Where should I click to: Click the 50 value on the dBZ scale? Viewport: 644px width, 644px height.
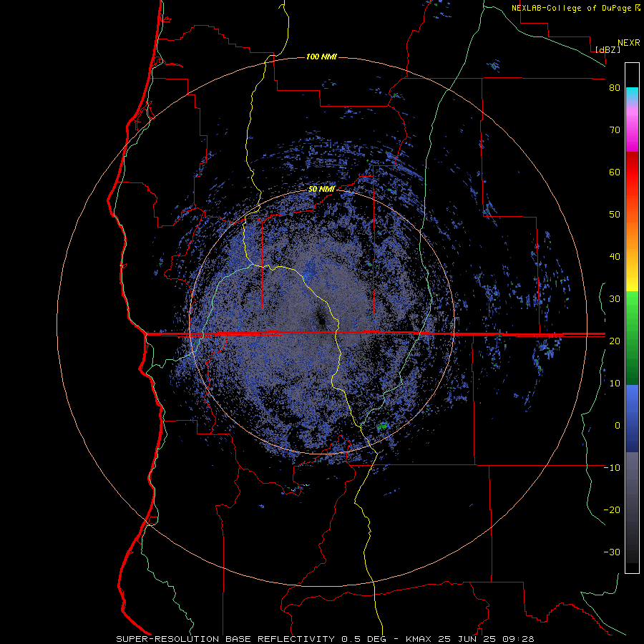click(615, 215)
